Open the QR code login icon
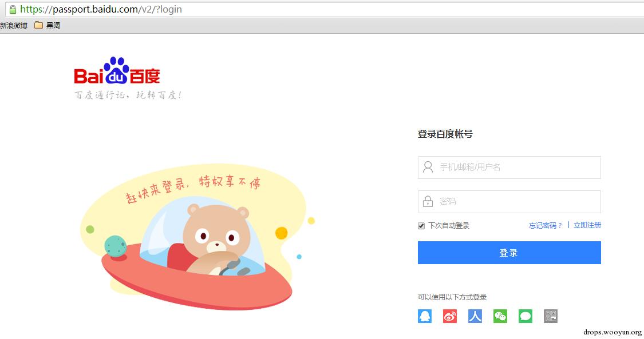The height and width of the screenshot is (339, 644). [551, 316]
